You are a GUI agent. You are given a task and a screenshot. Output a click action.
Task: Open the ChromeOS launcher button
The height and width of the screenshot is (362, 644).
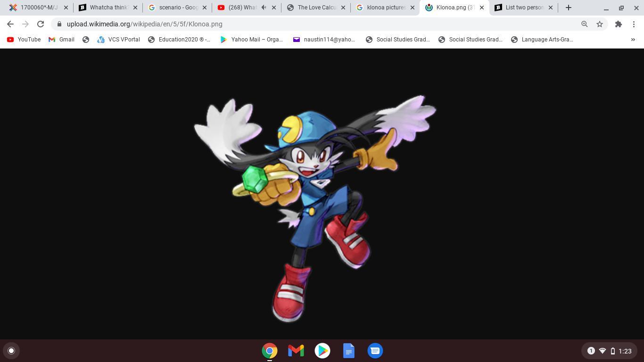pyautogui.click(x=11, y=351)
